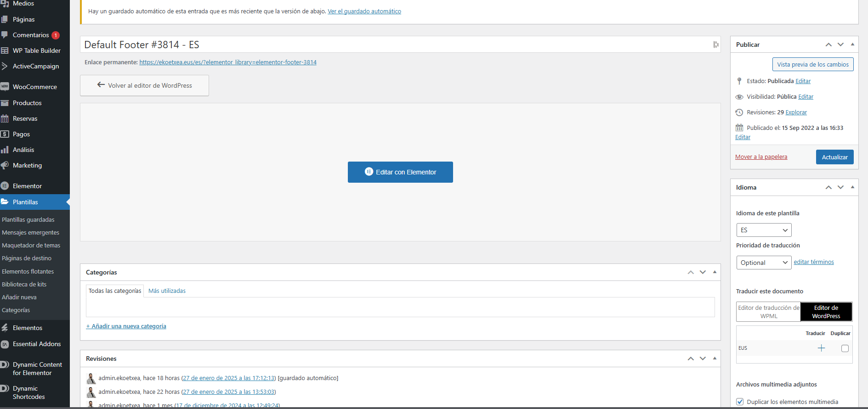Screen dimensions: 868x409
Task: Click the Pagos dollar icon
Action: click(5, 134)
